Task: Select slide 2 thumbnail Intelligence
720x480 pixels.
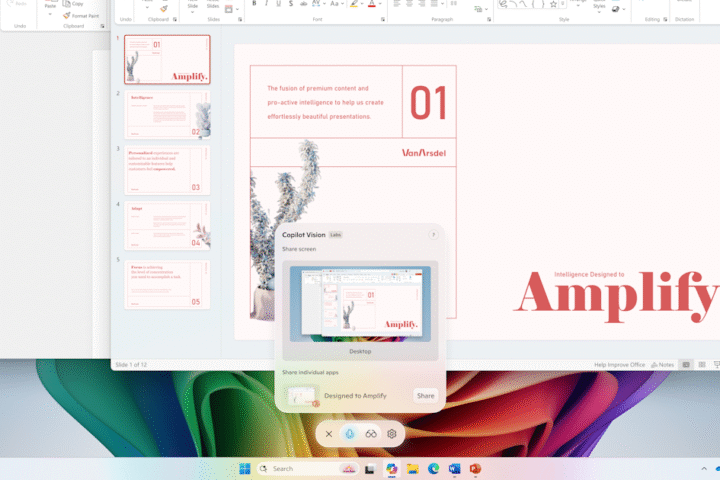Action: click(x=167, y=114)
